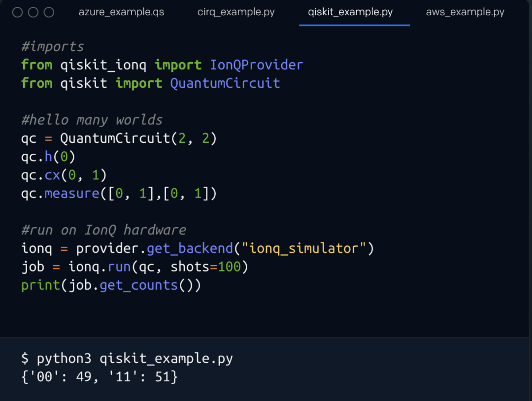Screen dimensions: 532x401
Task: Click 'shots=100' in the run call
Action: pos(205,267)
